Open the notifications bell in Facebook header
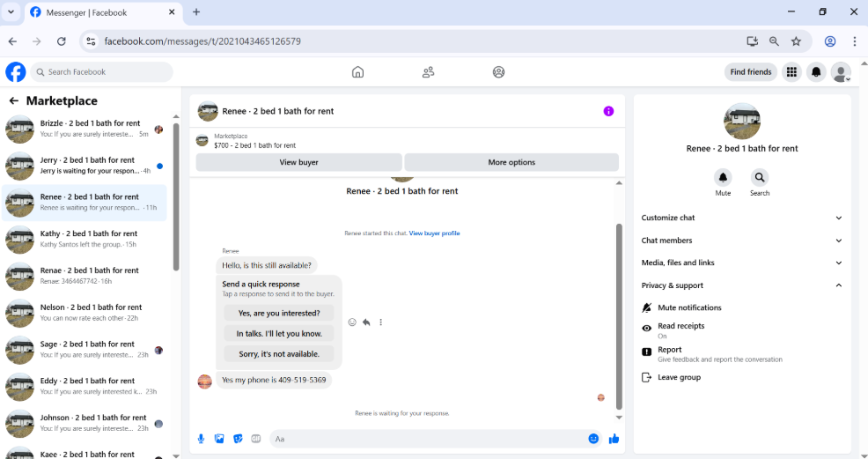 (816, 72)
